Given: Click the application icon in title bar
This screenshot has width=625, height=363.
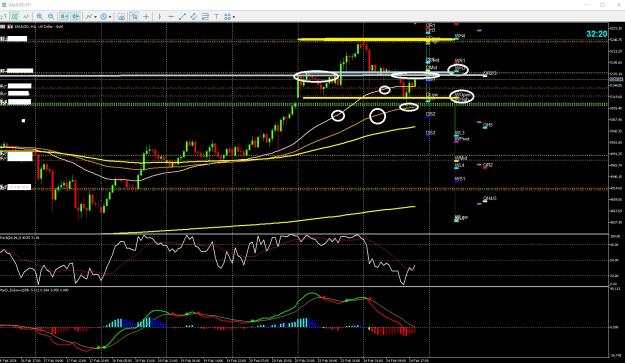Looking at the screenshot, I should pyautogui.click(x=4, y=5).
